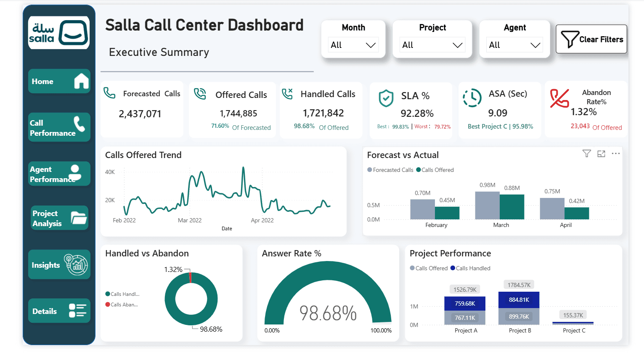Screen dimensions: 644x356
Task: Click the 9.09 ASA value
Action: tap(498, 113)
